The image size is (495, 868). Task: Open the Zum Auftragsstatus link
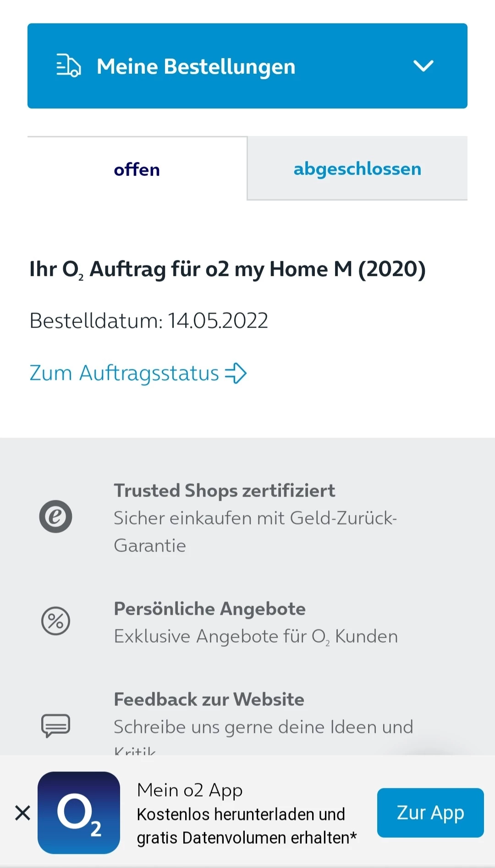tap(124, 373)
